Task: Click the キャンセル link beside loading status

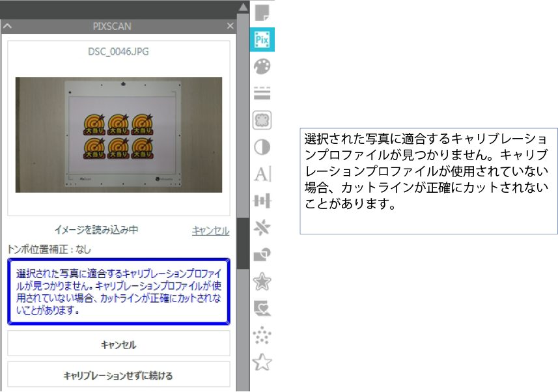Action: coord(211,231)
